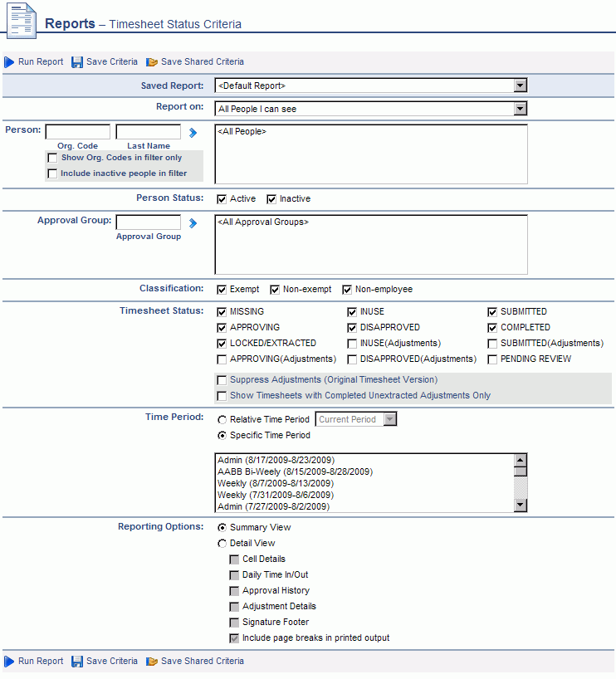The height and width of the screenshot is (679, 616).
Task: Uncheck the SUBMITTED timesheet status
Action: [492, 312]
